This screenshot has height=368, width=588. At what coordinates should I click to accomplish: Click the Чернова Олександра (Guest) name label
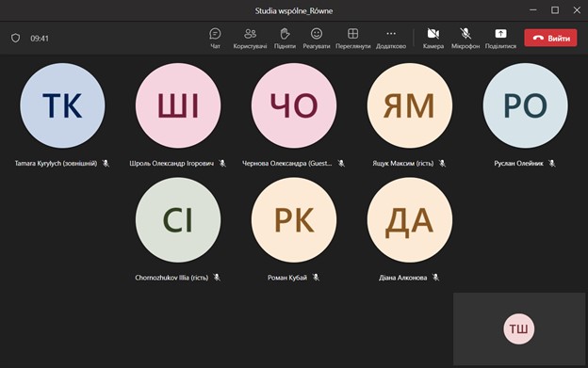287,163
